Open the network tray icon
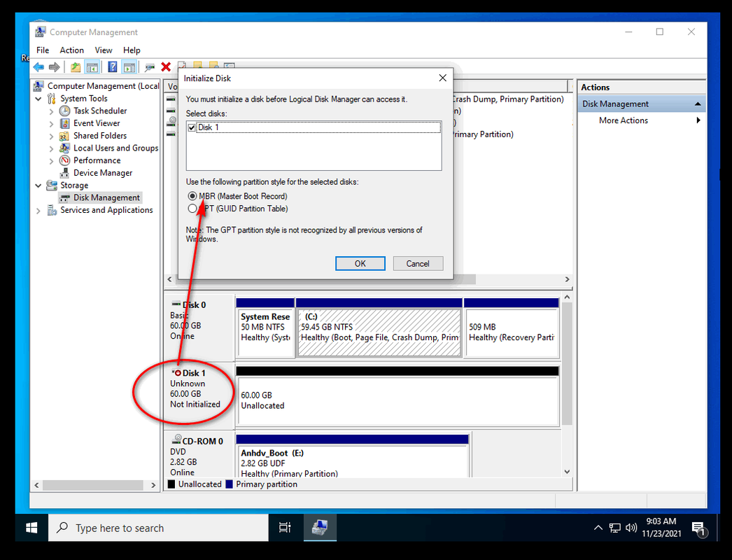732x560 pixels. coord(615,528)
